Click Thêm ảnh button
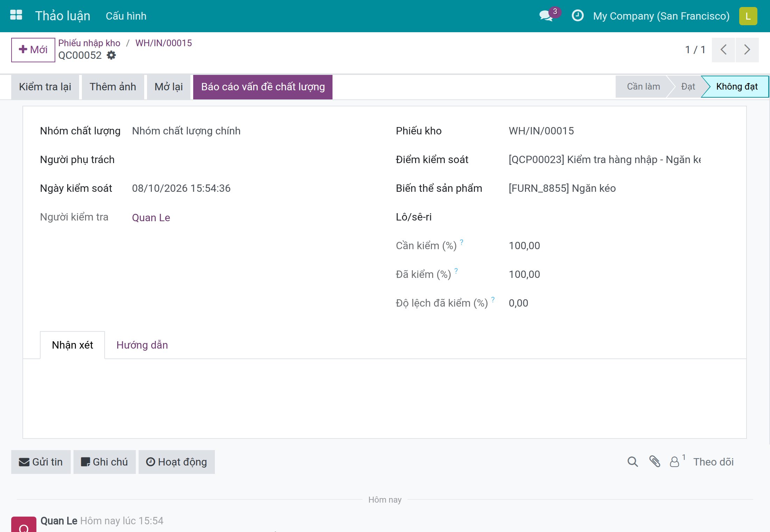Viewport: 770px width, 532px height. pos(113,87)
